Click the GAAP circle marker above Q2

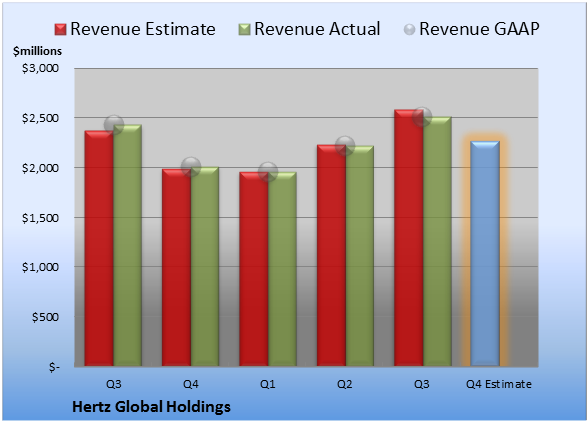pos(345,146)
